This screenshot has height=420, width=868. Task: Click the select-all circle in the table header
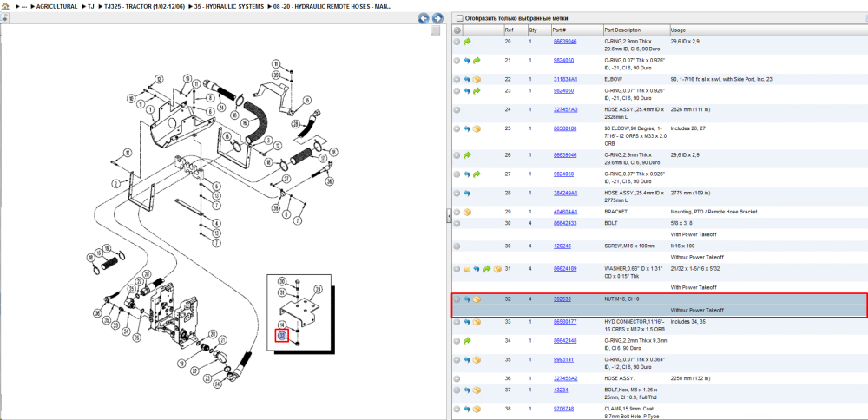click(457, 30)
